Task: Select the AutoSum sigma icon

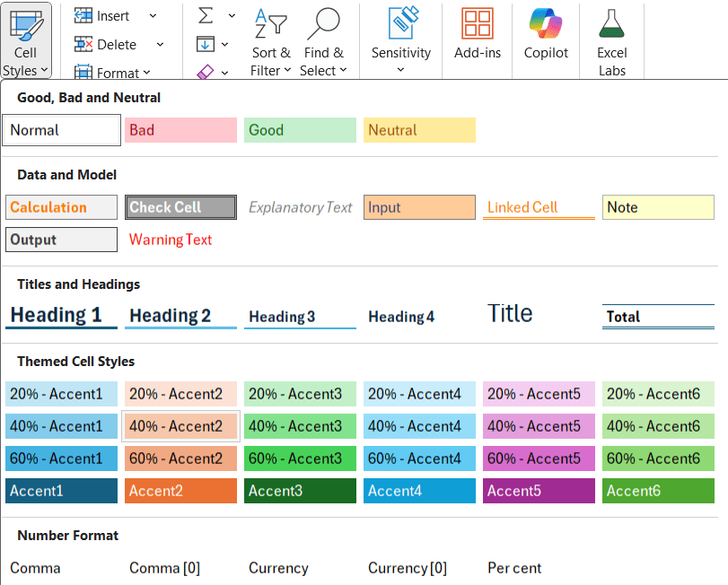Action: pos(205,14)
